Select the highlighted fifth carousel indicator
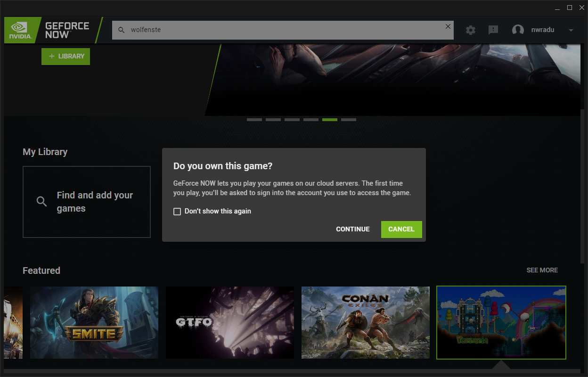588x377 pixels. tap(330, 120)
